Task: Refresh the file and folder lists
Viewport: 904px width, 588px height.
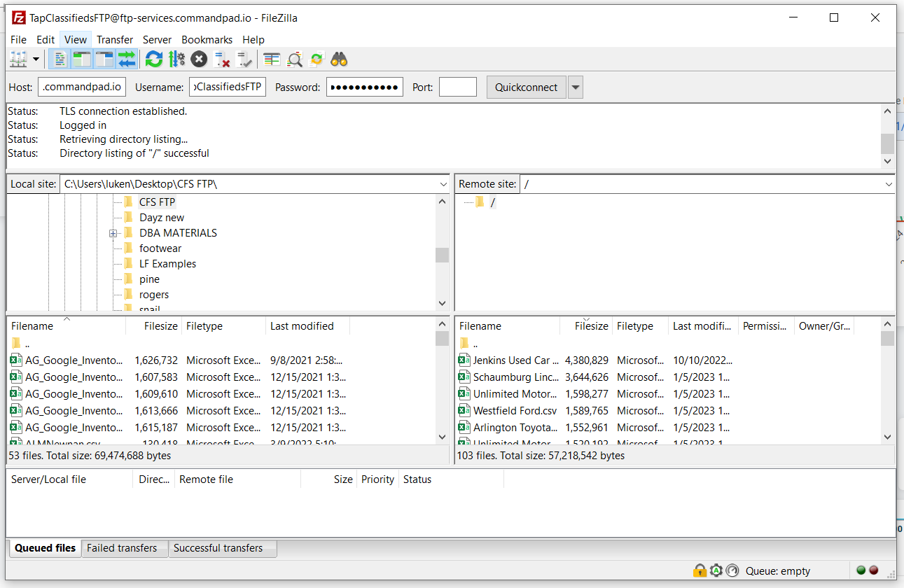Action: tap(154, 59)
